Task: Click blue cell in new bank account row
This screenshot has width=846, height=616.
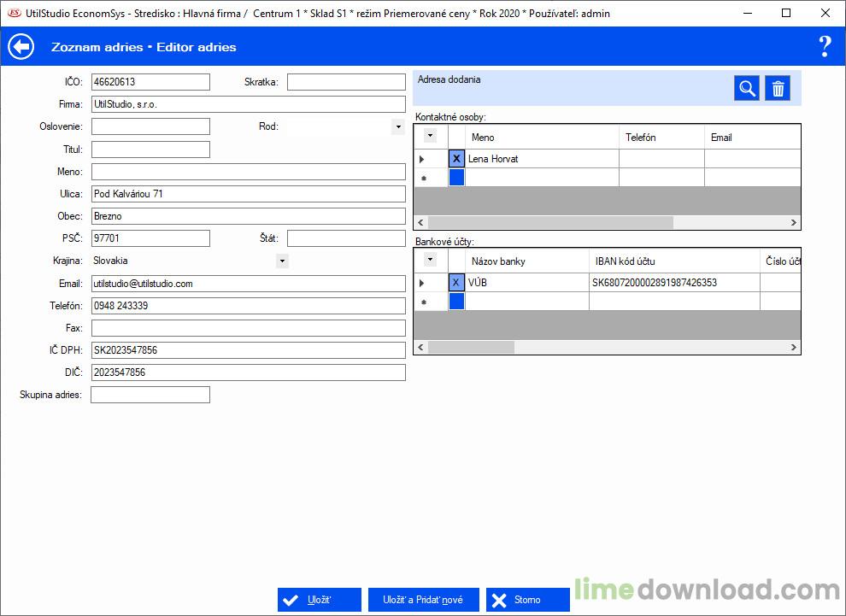Action: (x=456, y=301)
